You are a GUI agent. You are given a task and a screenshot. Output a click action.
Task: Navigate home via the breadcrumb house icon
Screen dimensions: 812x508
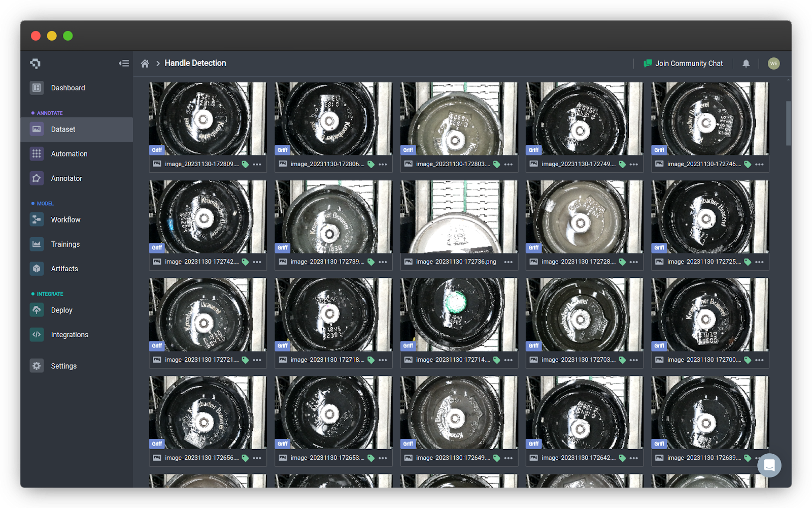click(145, 63)
